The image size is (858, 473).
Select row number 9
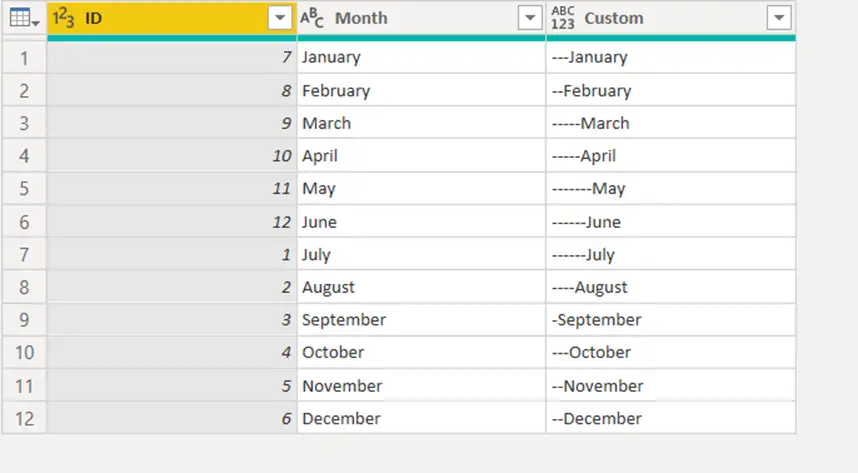pyautogui.click(x=24, y=320)
